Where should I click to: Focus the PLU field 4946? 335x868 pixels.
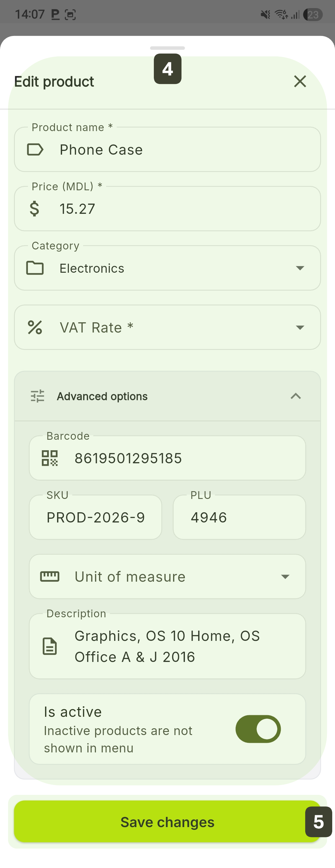[239, 518]
